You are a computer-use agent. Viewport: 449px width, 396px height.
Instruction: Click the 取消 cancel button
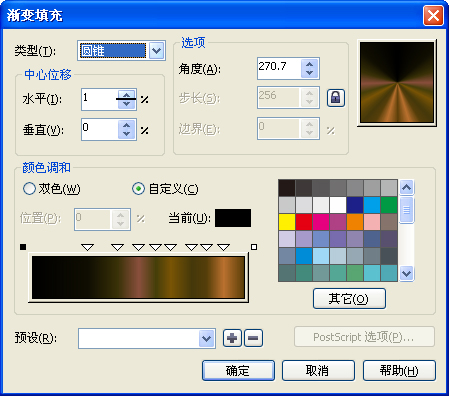(x=318, y=370)
